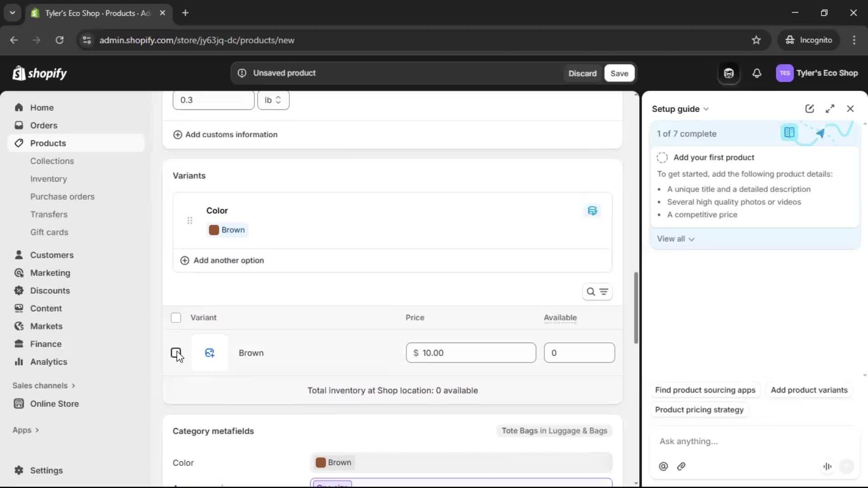Open the View all dropdown in setup guide
Image resolution: width=868 pixels, height=488 pixels.
click(x=675, y=239)
